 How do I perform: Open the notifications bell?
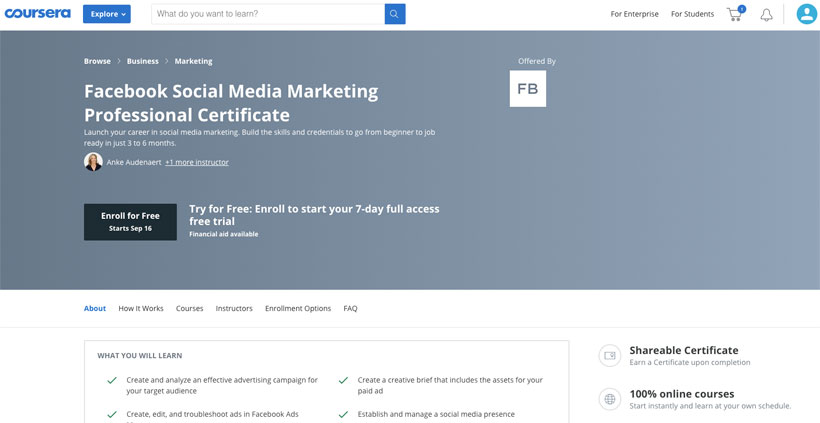click(766, 15)
